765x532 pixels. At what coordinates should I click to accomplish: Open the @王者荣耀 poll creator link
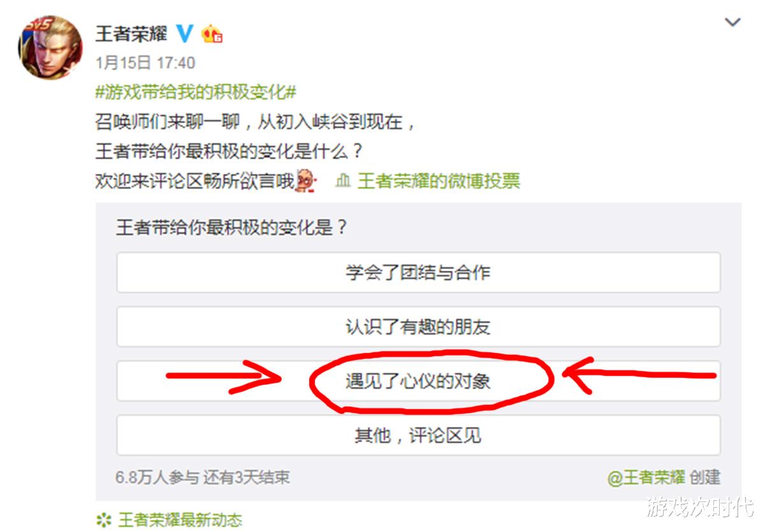(x=646, y=477)
